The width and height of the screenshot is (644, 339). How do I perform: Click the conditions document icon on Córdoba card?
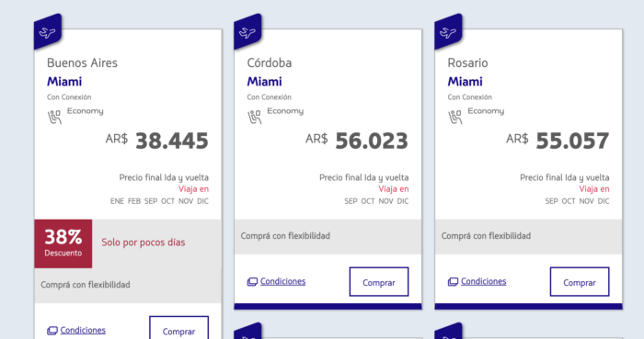(252, 282)
